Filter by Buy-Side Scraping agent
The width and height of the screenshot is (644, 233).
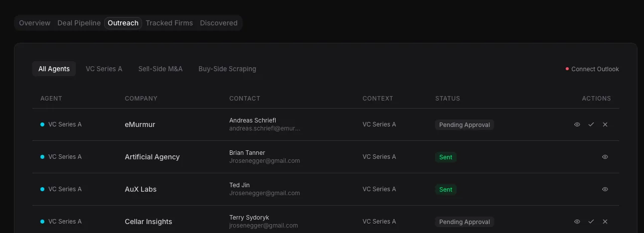point(227,69)
